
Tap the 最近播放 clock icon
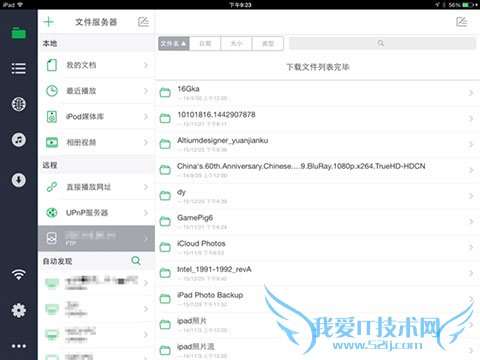tap(52, 91)
